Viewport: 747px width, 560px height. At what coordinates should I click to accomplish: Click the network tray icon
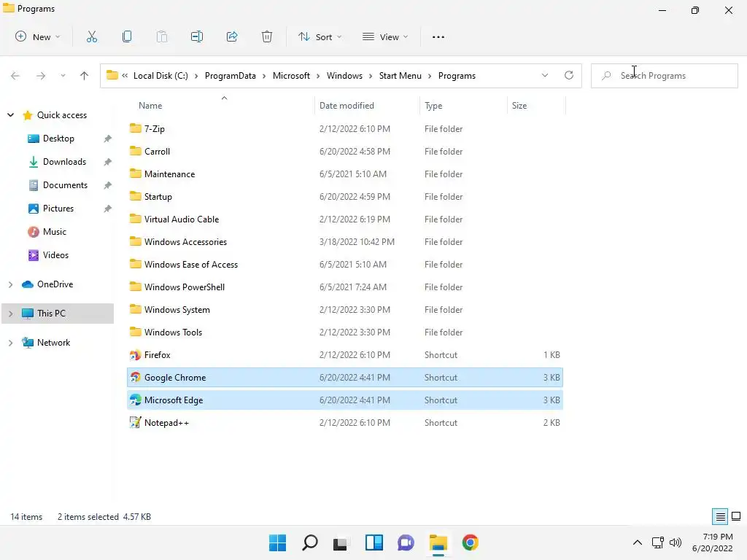[x=658, y=542]
